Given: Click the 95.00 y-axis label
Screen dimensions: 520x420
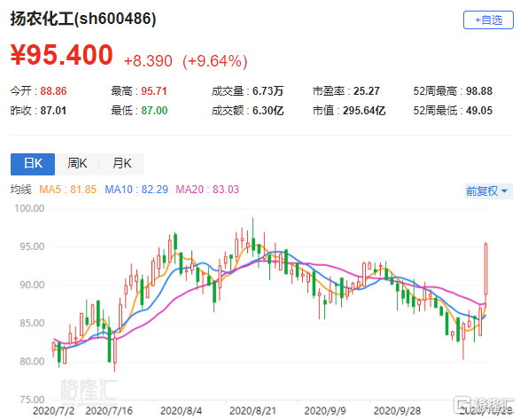Looking at the screenshot, I should [x=32, y=246].
